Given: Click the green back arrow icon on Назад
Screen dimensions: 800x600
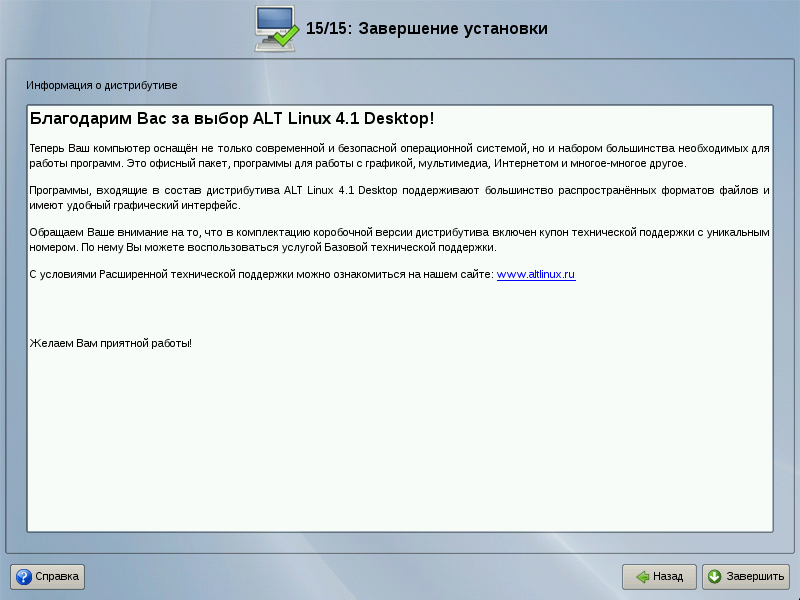Looking at the screenshot, I should click(x=642, y=577).
